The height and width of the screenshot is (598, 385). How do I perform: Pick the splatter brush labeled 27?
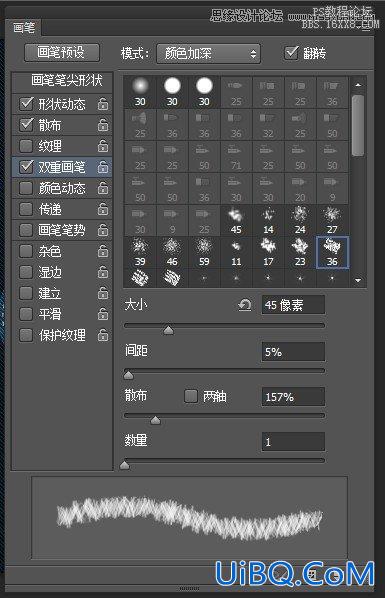tap(332, 220)
